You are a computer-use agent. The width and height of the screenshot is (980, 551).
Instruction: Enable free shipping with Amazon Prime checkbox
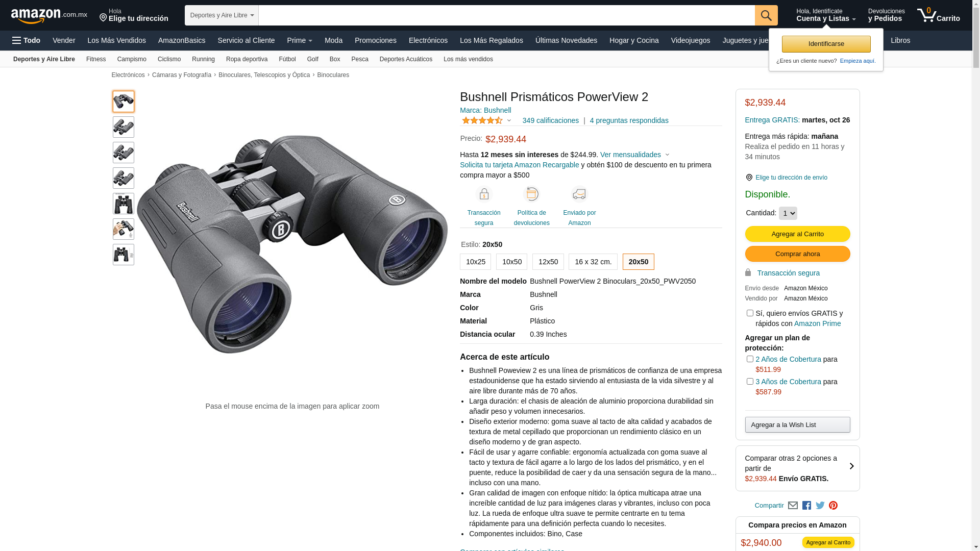pyautogui.click(x=749, y=313)
